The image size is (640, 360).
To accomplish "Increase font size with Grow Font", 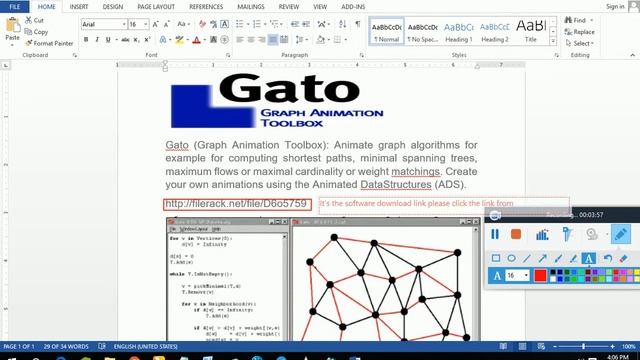I will pyautogui.click(x=156, y=24).
